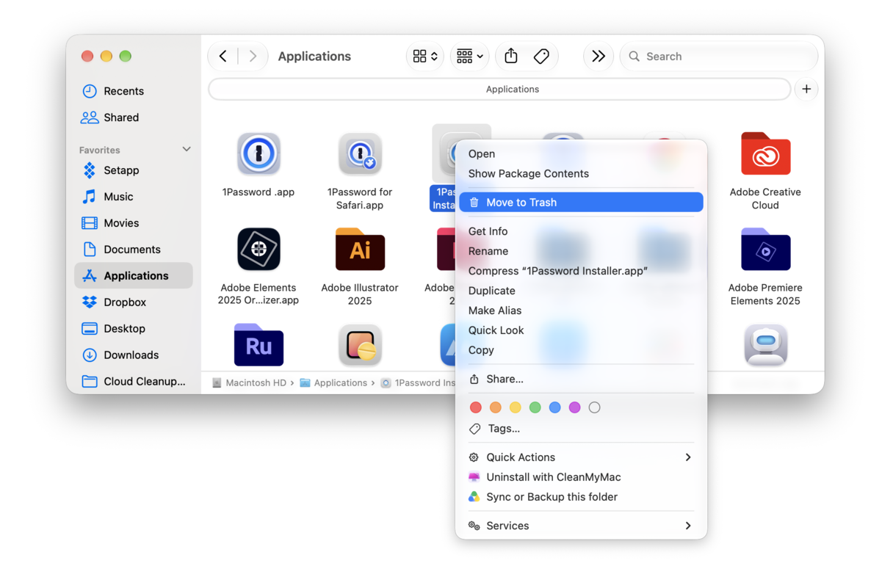The width and height of the screenshot is (893, 588).
Task: Apply the yellow tag color
Action: click(x=516, y=407)
